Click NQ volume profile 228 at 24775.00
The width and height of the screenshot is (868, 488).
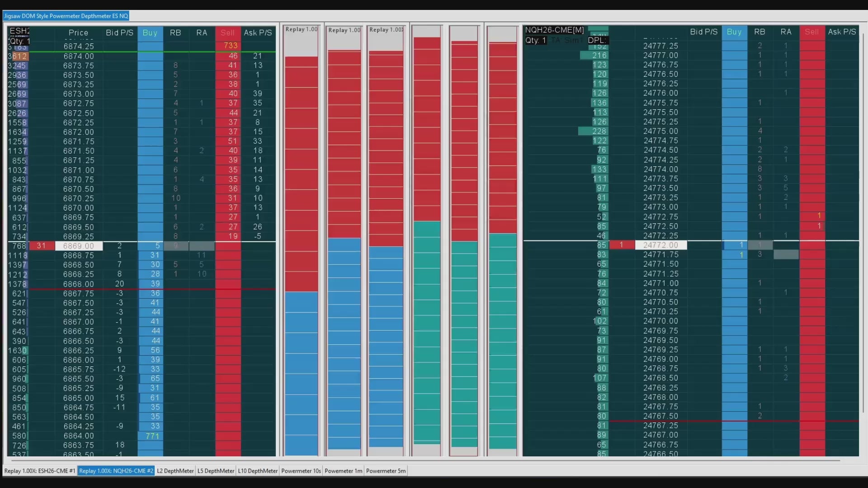[x=593, y=131]
